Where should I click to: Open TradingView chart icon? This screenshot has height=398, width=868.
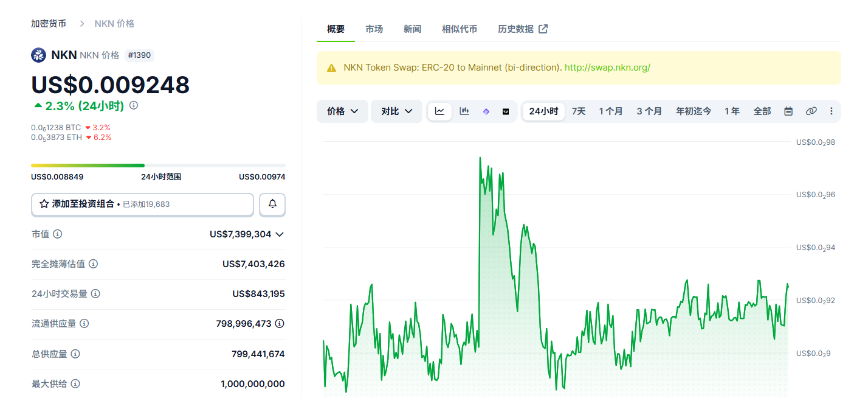tap(506, 111)
